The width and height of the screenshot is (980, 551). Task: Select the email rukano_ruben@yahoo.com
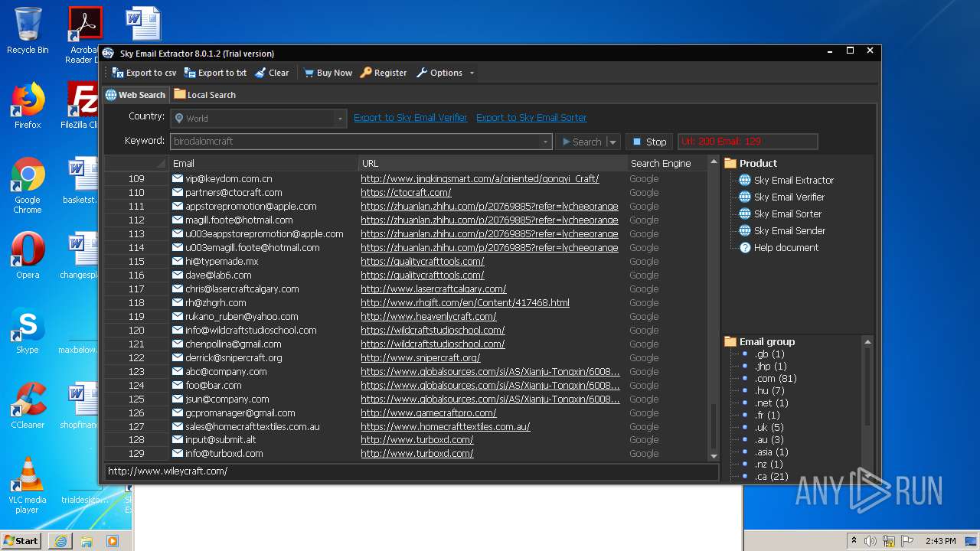[x=241, y=316]
